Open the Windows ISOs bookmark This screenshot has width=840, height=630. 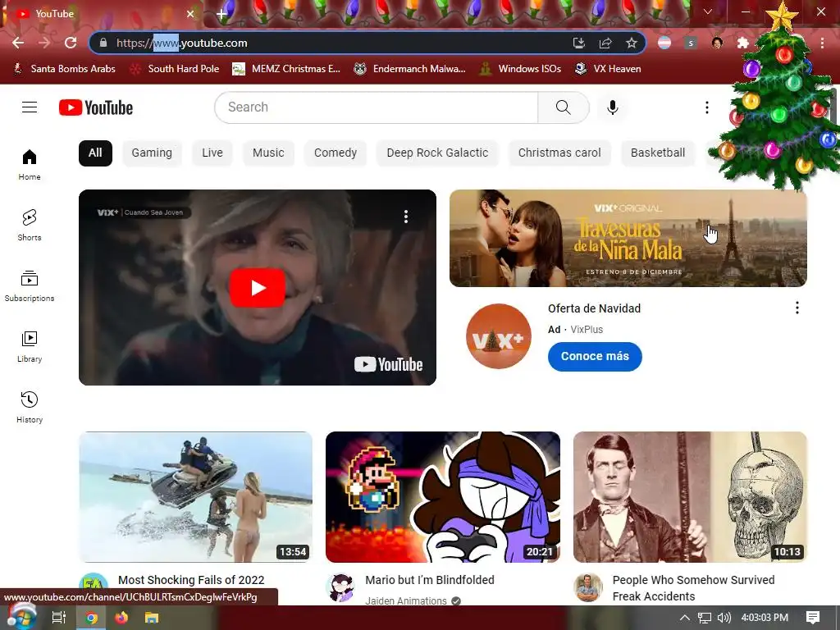pyautogui.click(x=520, y=69)
